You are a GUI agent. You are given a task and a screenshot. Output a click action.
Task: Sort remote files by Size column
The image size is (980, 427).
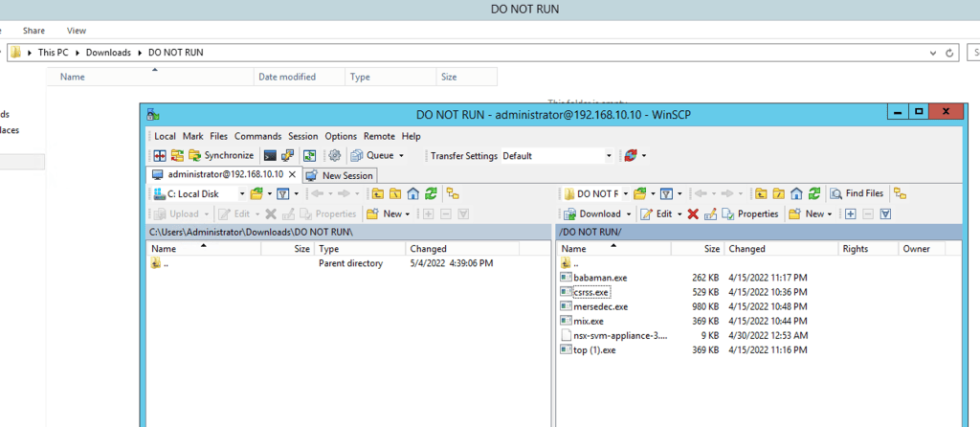pyautogui.click(x=711, y=248)
